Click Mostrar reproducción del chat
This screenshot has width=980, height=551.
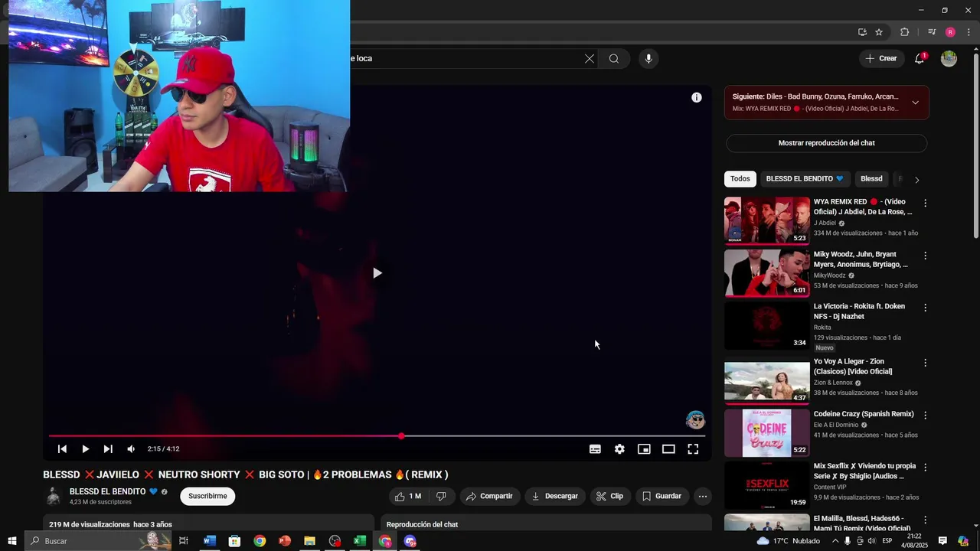pos(826,143)
